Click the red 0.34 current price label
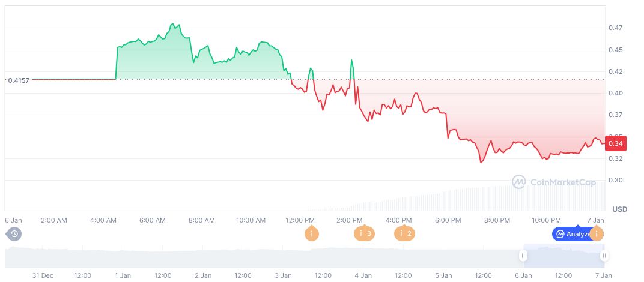Viewport: 644px width, 282px height. (616, 144)
